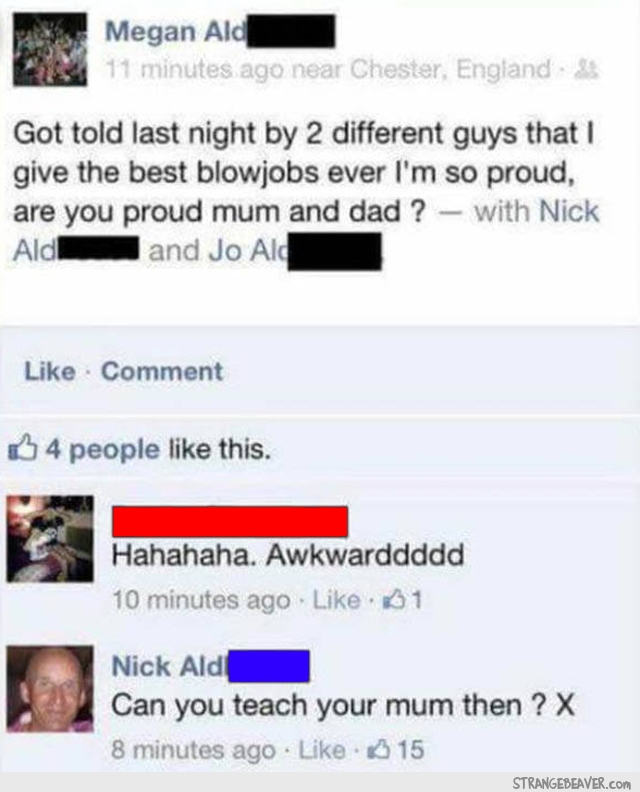Open Nick's commenter profile photo
This screenshot has height=792, width=640.
click(x=50, y=688)
